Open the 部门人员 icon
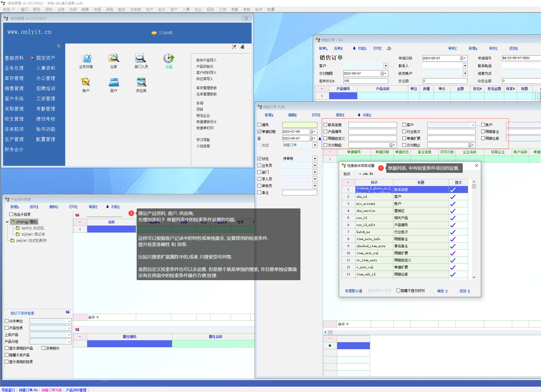 point(141,58)
